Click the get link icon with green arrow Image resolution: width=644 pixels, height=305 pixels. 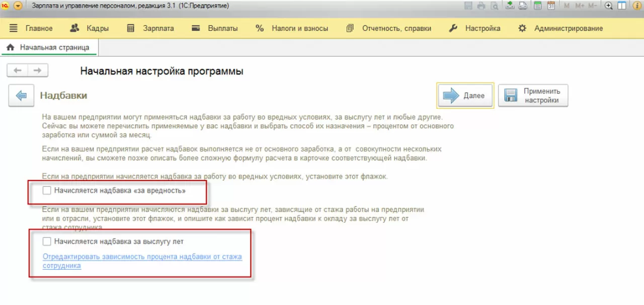pos(510,6)
